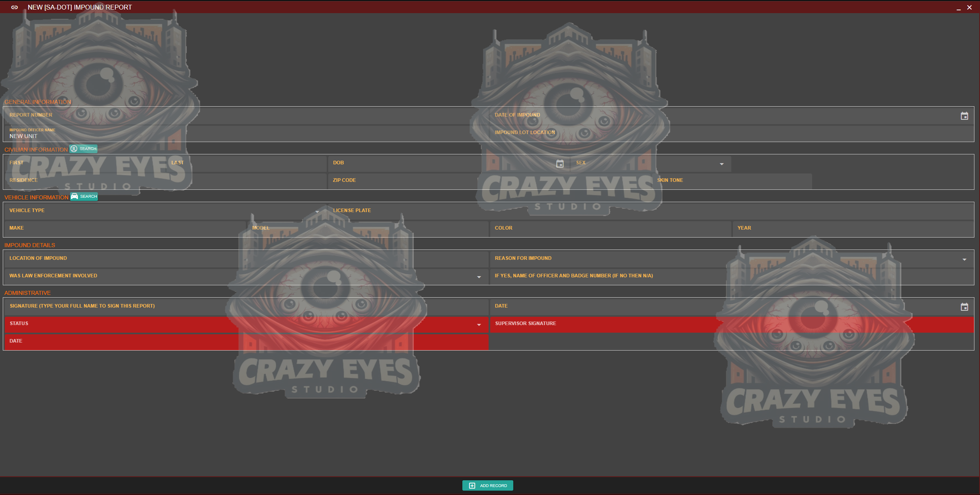This screenshot has width=980, height=495.
Task: Focus the Report Number field
Action: tap(246, 116)
